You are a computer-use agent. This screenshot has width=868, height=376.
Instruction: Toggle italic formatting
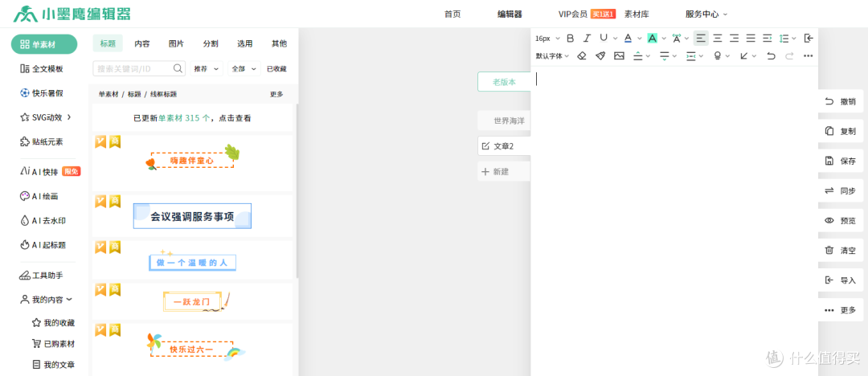[588, 39]
